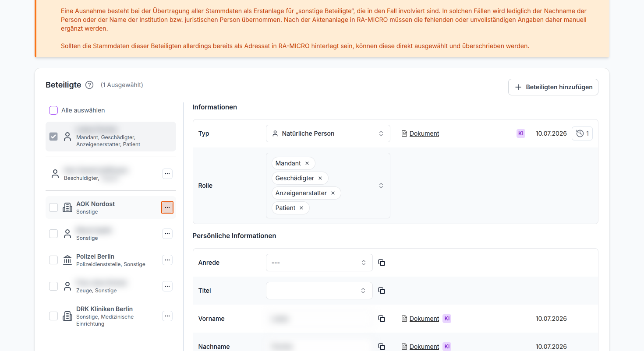This screenshot has height=351, width=644.
Task: Copy the Nachname value with the copy icon
Action: [382, 347]
